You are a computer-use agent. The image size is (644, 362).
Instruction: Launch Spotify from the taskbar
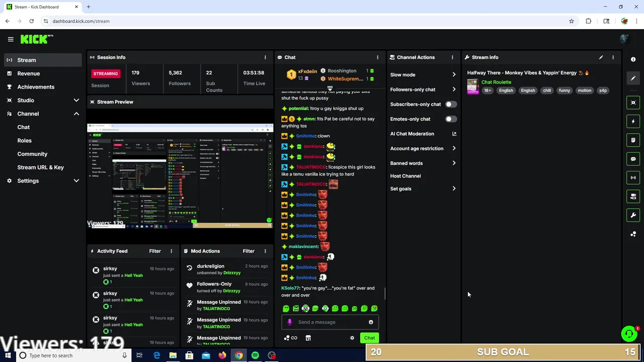(255, 355)
